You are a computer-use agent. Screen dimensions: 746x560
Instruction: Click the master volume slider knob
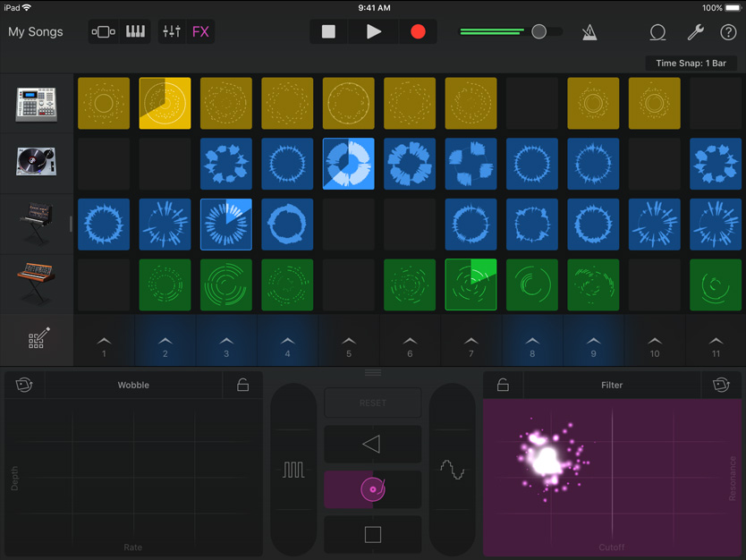pyautogui.click(x=538, y=32)
